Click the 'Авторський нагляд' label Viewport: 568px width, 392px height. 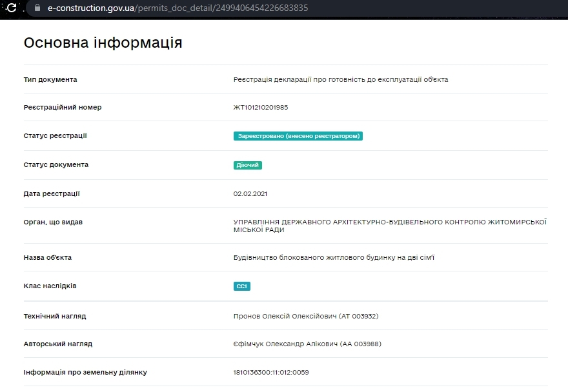[x=58, y=344]
